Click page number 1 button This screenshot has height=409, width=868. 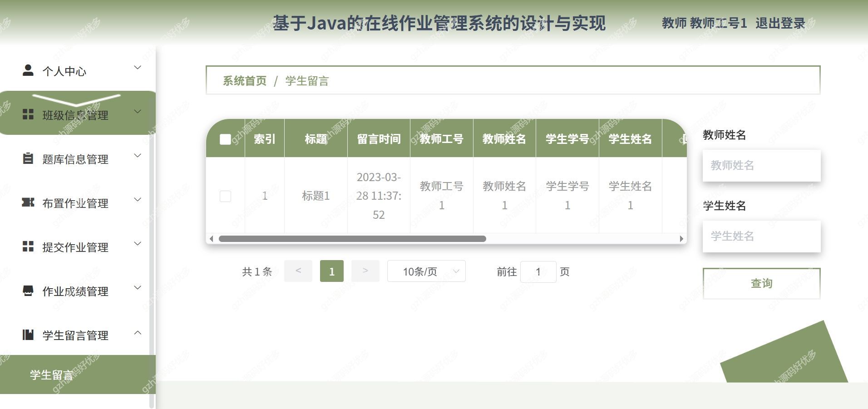(332, 271)
